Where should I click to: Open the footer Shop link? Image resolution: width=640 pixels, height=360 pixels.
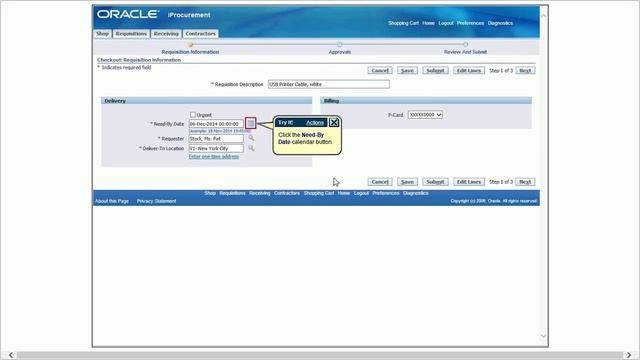click(210, 193)
